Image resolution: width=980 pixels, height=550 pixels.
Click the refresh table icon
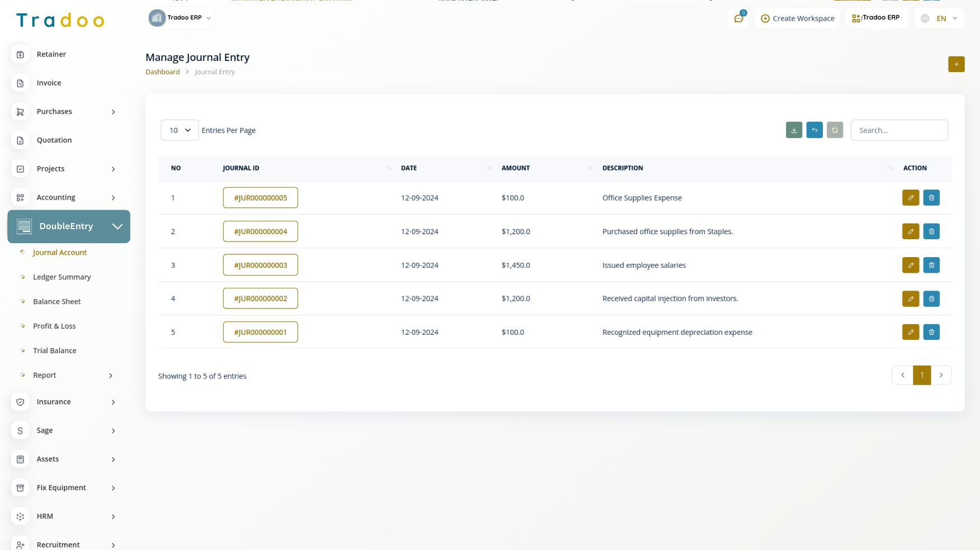pyautogui.click(x=835, y=130)
